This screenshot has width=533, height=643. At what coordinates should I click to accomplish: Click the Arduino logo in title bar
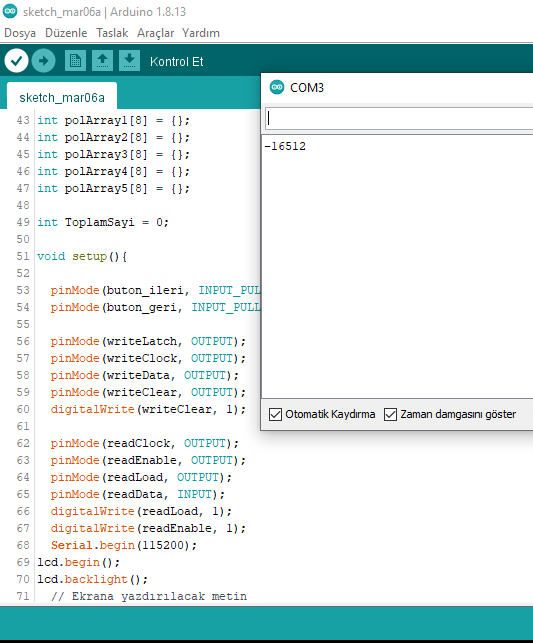click(x=10, y=11)
